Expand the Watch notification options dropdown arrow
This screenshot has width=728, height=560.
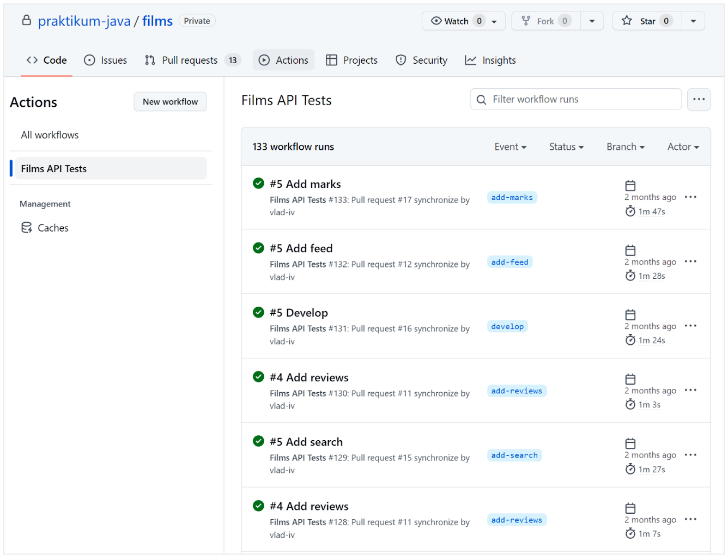pos(495,21)
